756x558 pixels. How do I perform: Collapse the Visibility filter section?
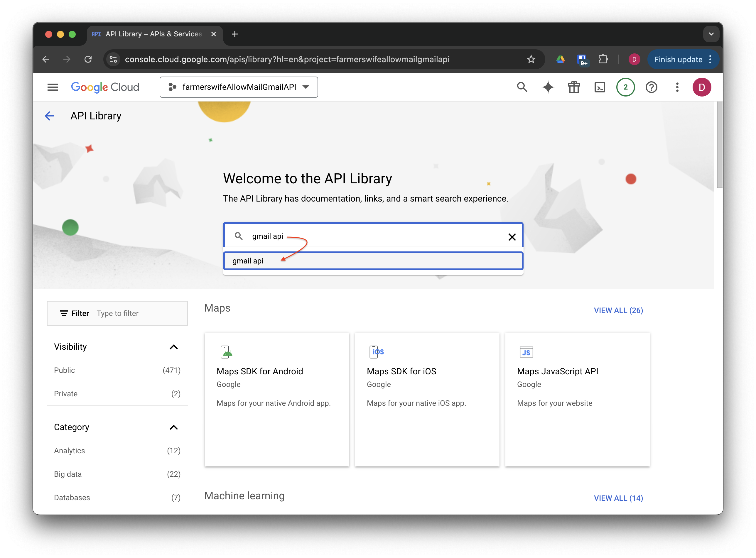(173, 347)
